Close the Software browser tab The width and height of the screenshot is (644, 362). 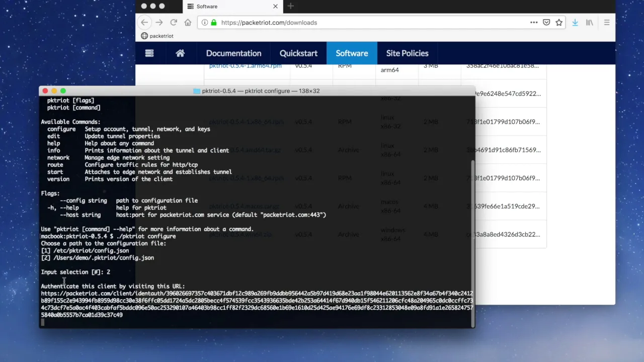(275, 7)
